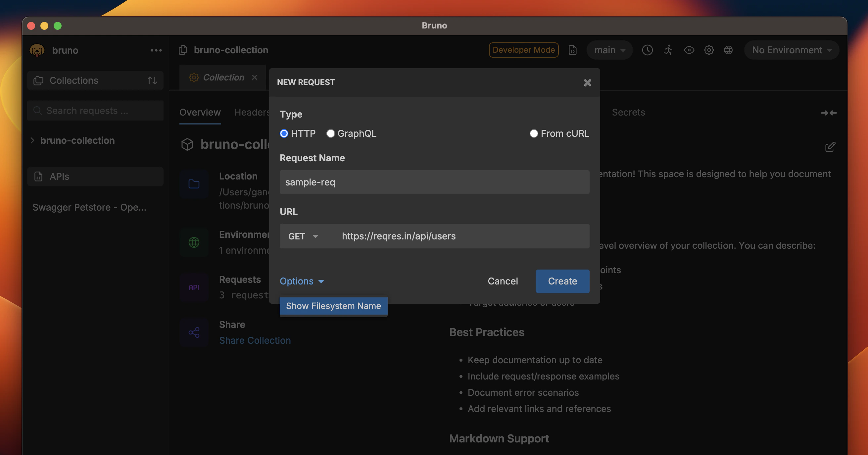Select the HTTP request type
Viewport: 868px width, 455px height.
click(284, 133)
